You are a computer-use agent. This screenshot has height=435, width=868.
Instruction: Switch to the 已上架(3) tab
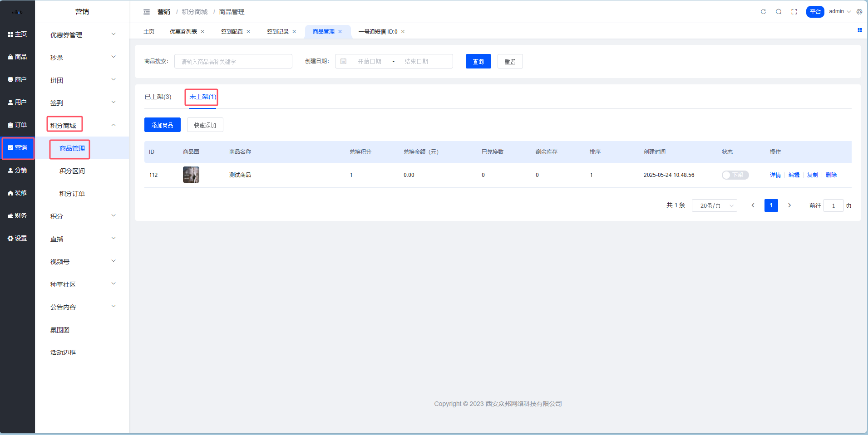(x=158, y=97)
